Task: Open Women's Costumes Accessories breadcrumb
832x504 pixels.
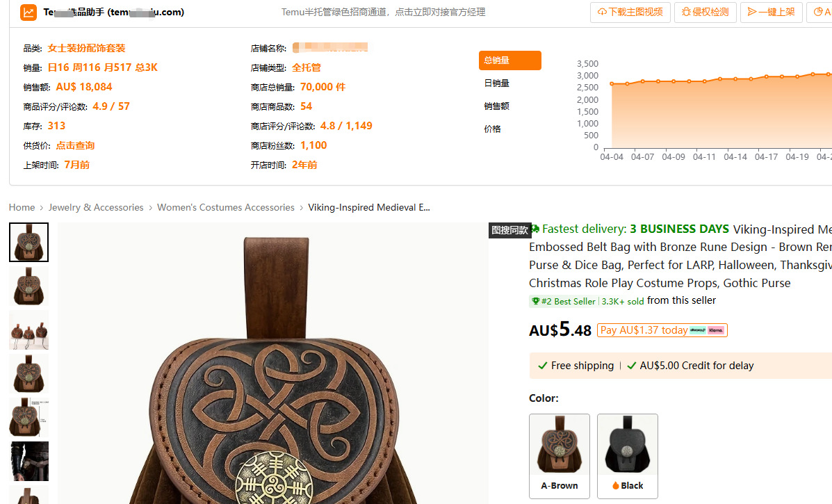Action: [x=225, y=207]
